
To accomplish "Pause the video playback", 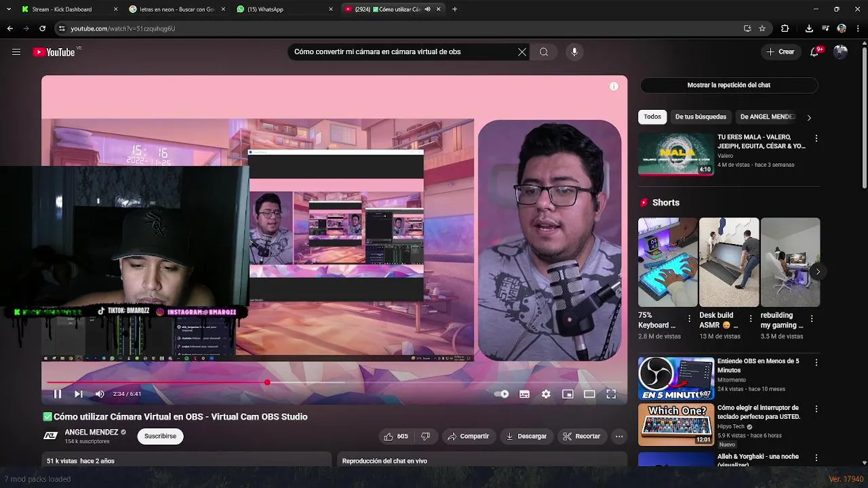I will (x=58, y=394).
